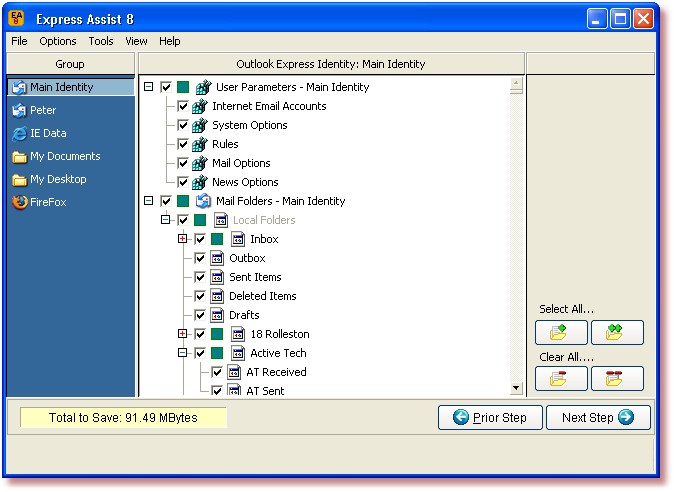Click the 18 Rolleston folder icon
The image size is (674, 492).
[x=238, y=334]
